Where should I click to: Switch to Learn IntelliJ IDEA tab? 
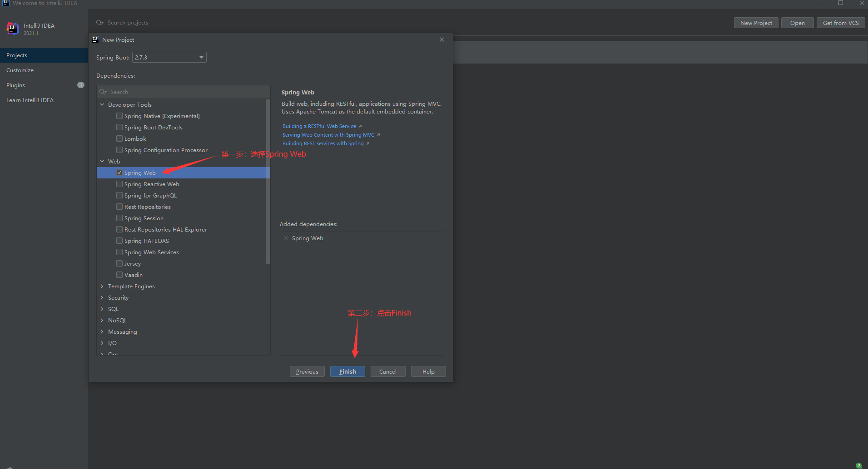coord(30,100)
